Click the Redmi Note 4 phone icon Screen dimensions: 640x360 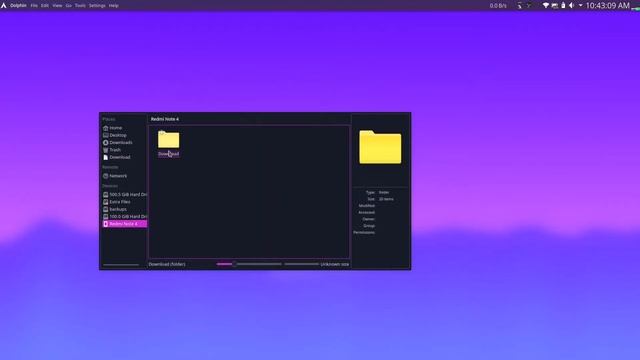pyautogui.click(x=106, y=224)
